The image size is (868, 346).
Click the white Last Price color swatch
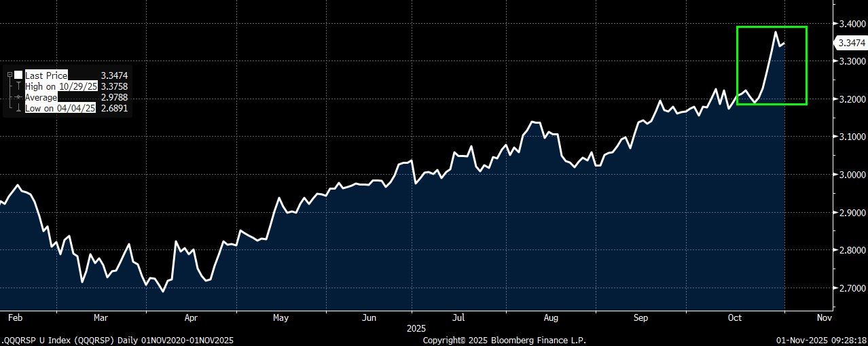(x=19, y=75)
